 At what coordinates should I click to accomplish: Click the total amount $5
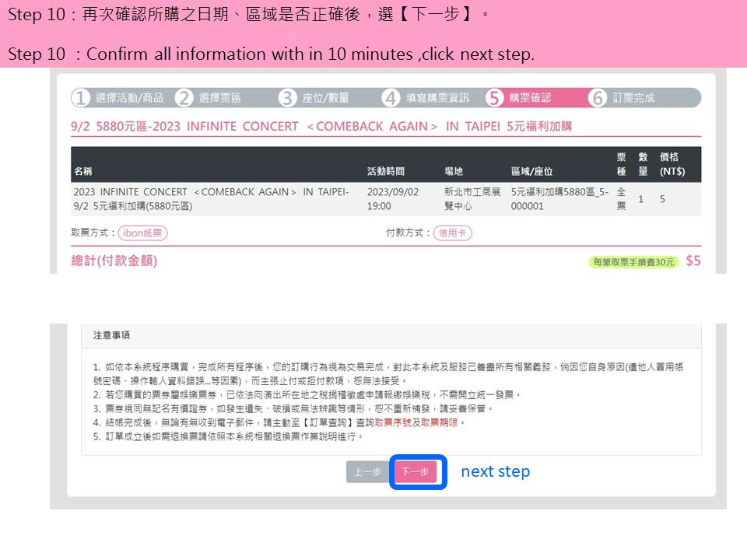[x=693, y=261]
